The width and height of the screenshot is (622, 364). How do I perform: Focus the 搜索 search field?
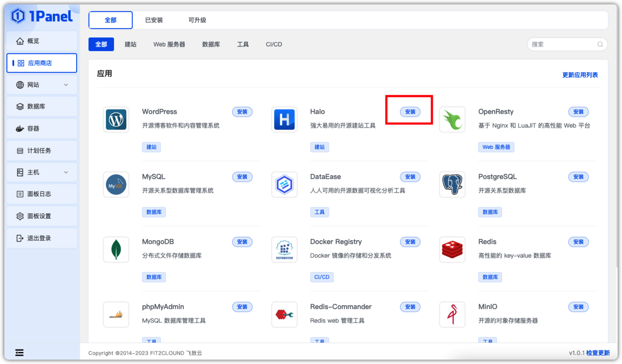point(567,44)
